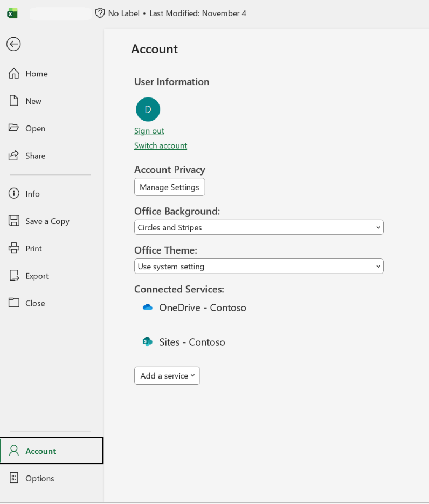Choose Share from the sidebar
This screenshot has height=504, width=429.
point(52,156)
